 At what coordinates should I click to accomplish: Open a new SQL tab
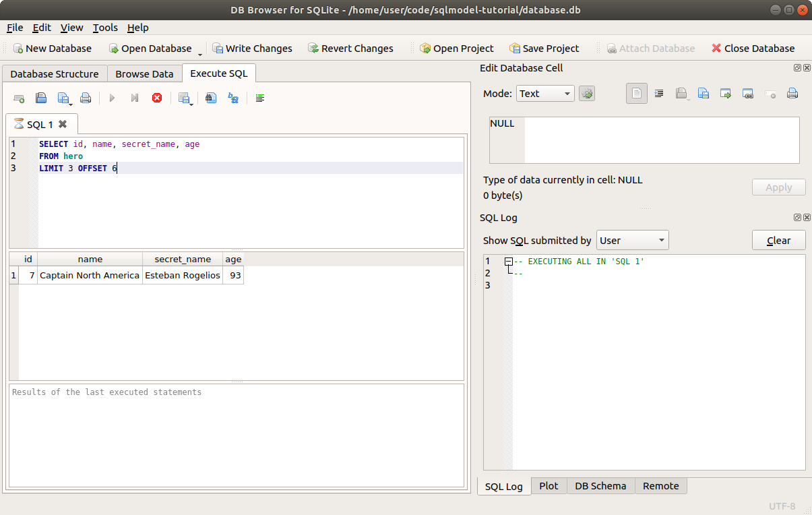19,98
